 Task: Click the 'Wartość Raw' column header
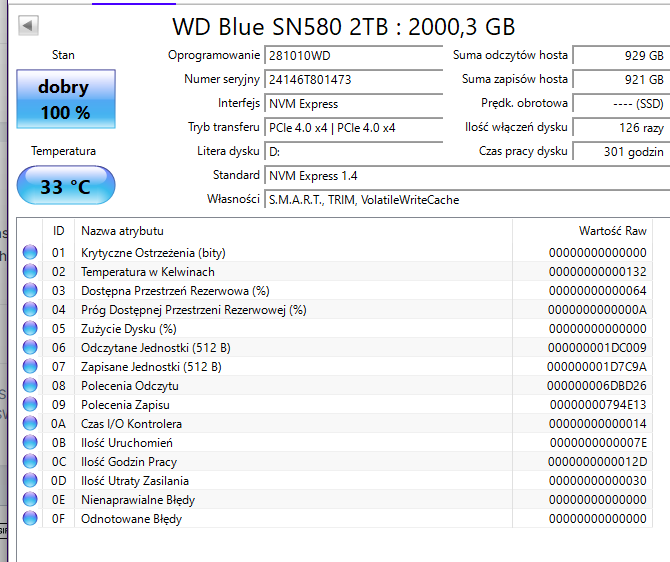(x=612, y=230)
